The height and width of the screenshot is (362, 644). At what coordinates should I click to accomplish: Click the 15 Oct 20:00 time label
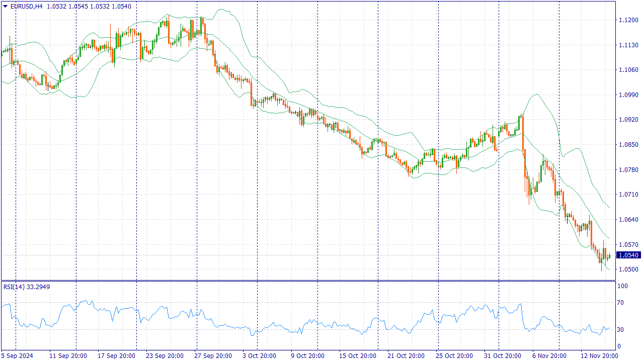pos(357,356)
